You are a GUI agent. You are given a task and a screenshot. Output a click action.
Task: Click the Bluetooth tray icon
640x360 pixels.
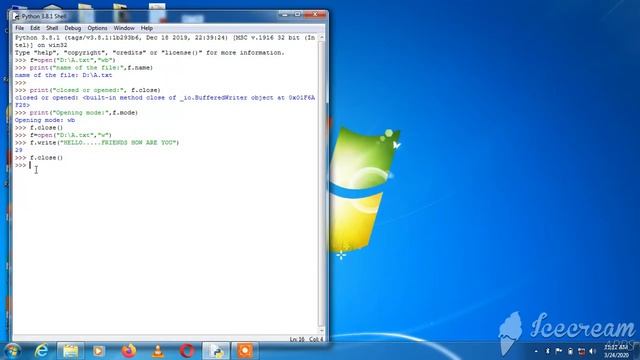547,351
